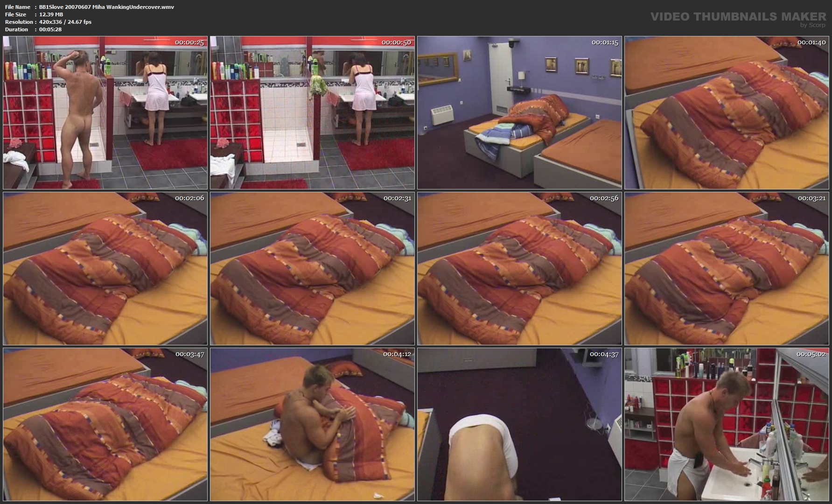
Task: Click the file name ending in .wmv
Action: click(106, 7)
